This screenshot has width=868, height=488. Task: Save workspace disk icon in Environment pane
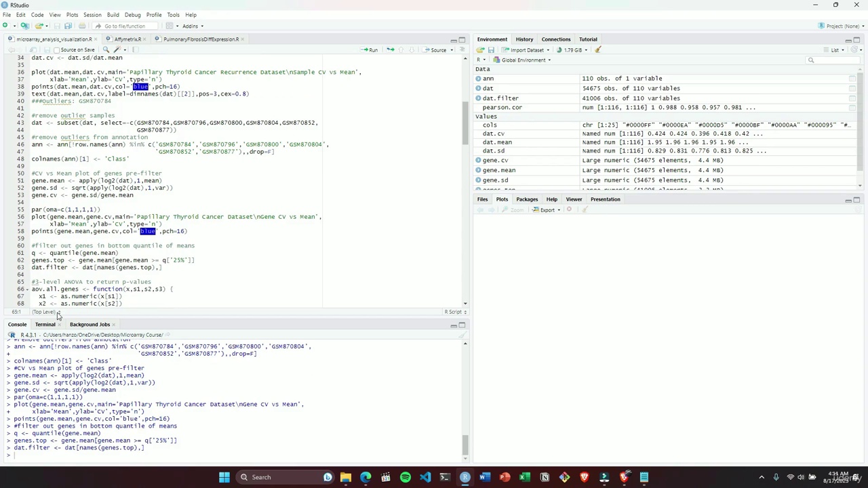490,49
